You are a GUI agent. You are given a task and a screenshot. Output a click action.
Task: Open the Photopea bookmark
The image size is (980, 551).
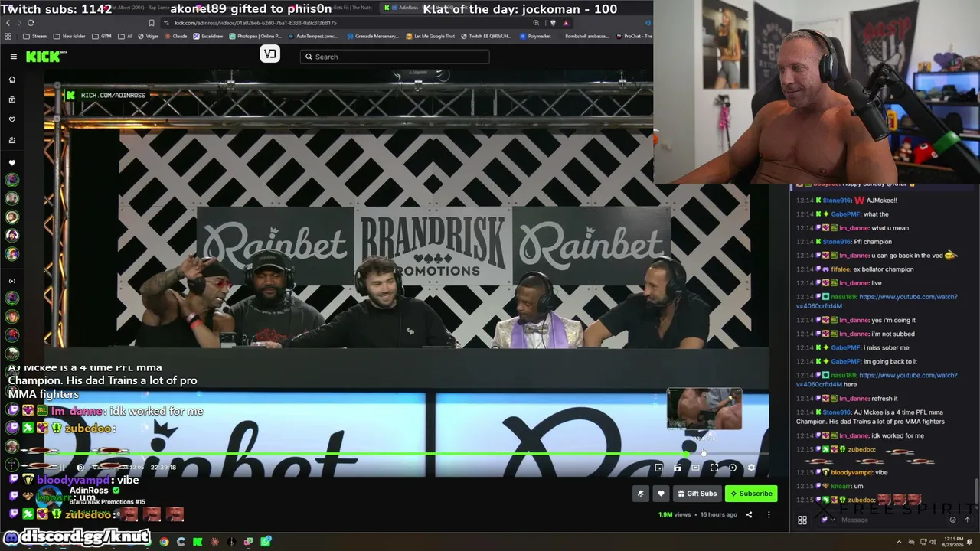(255, 36)
